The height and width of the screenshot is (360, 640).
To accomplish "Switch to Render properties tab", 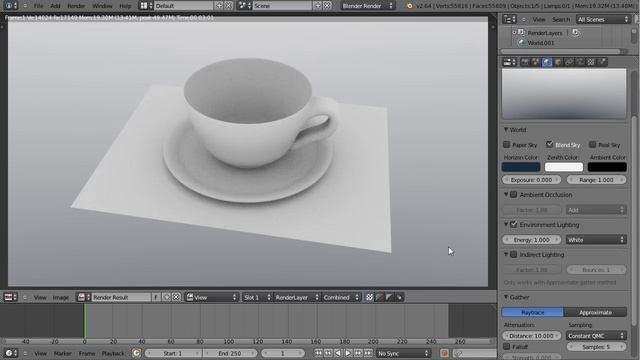I will pyautogui.click(x=525, y=62).
